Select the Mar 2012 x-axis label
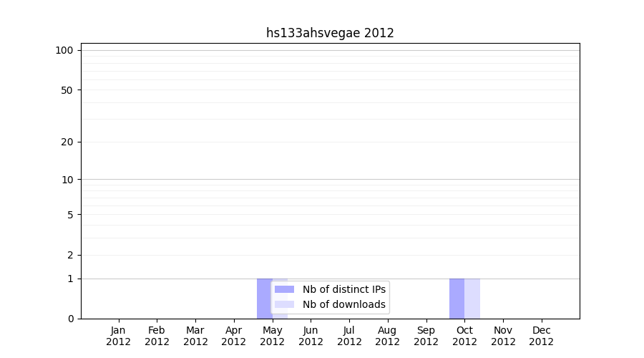This screenshot has width=644, height=358. coord(195,336)
